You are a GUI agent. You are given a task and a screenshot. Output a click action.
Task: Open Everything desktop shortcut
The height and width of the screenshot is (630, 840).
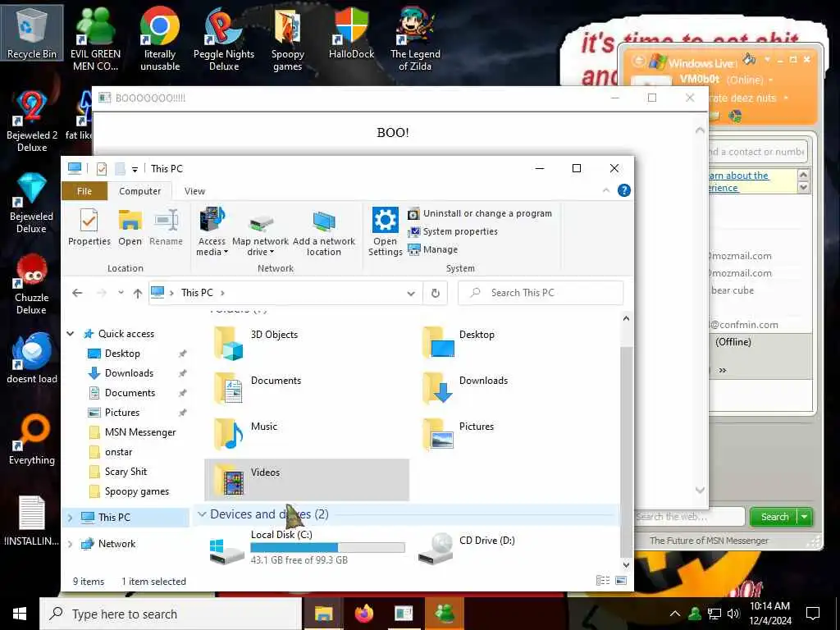(32, 440)
